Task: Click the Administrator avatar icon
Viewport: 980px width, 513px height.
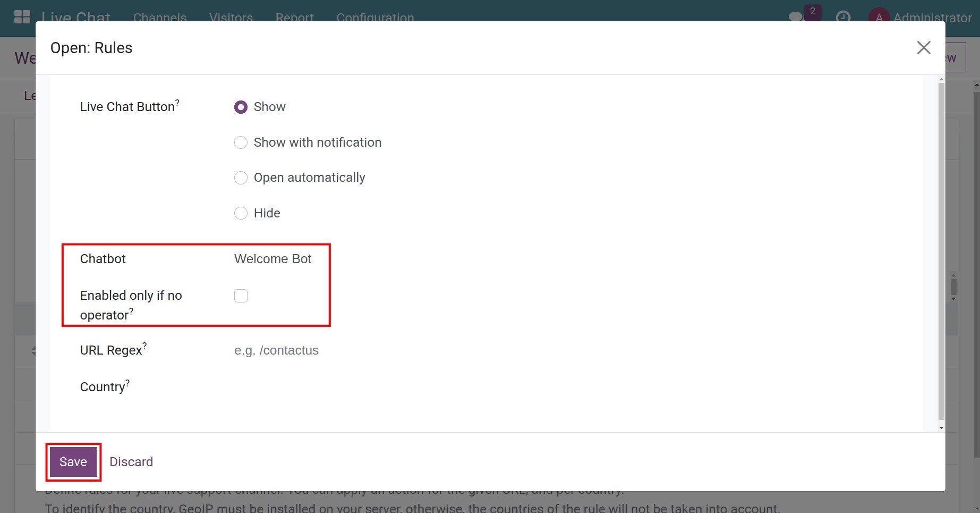Action: pyautogui.click(x=879, y=17)
